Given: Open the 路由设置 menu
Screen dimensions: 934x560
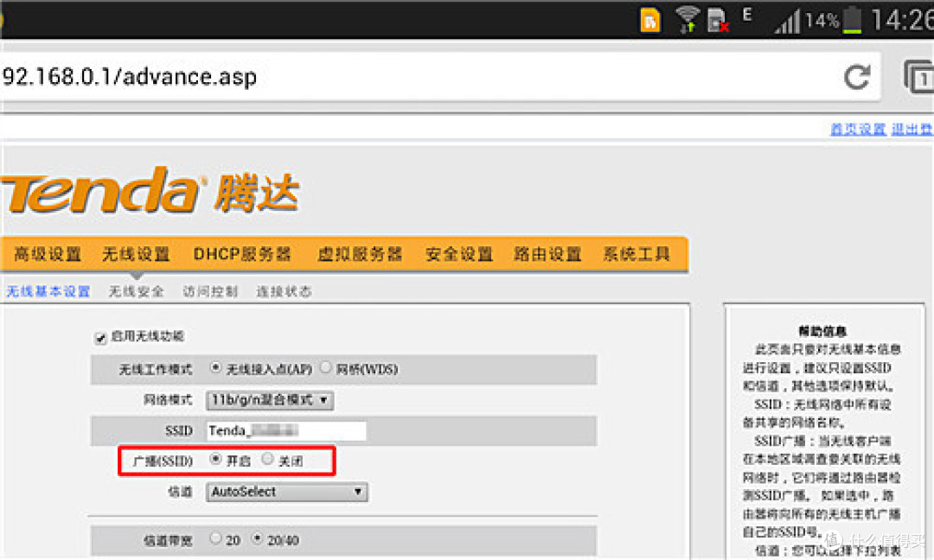Looking at the screenshot, I should tap(547, 255).
